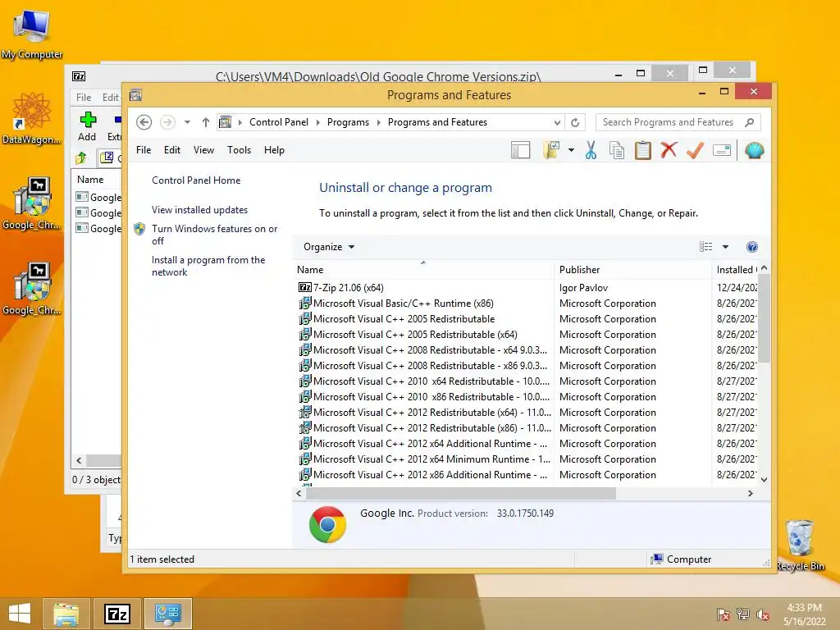Click the network tray icon
Image resolution: width=840 pixels, height=630 pixels.
click(x=743, y=614)
